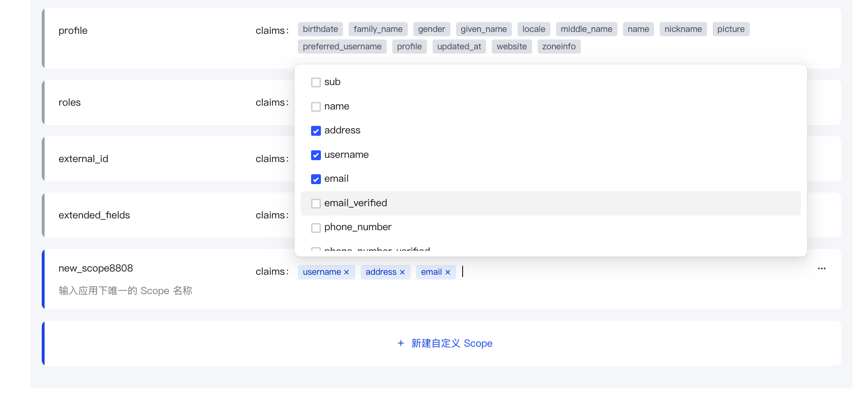
Task: Remove the address tag from new_scope8808
Action: (x=402, y=272)
